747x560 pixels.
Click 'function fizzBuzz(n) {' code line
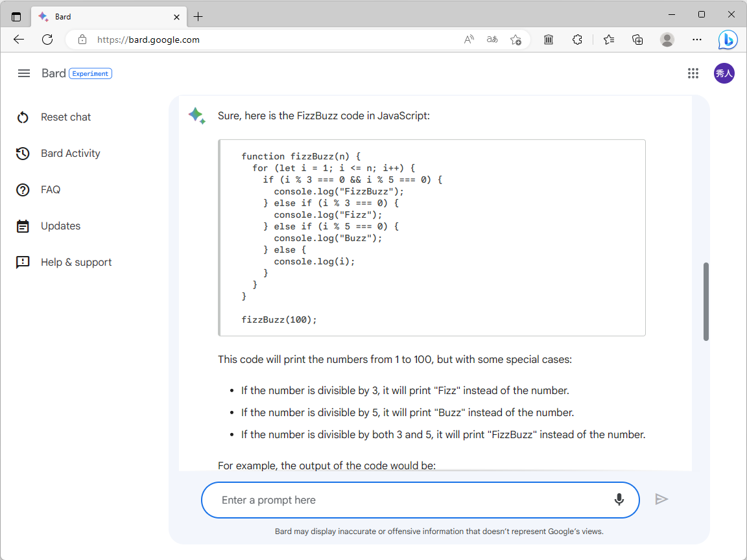301,156
